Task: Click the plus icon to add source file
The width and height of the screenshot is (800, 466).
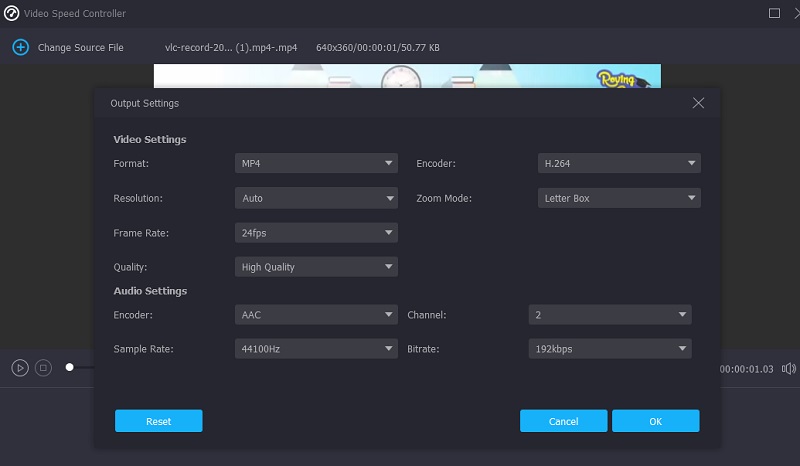Action: click(x=20, y=47)
